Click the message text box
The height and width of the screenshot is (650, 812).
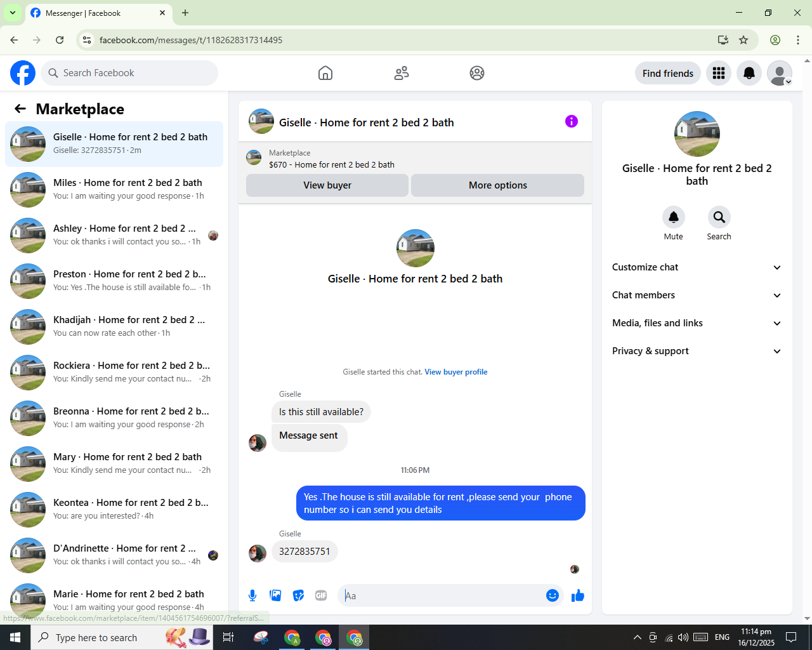[x=442, y=595]
